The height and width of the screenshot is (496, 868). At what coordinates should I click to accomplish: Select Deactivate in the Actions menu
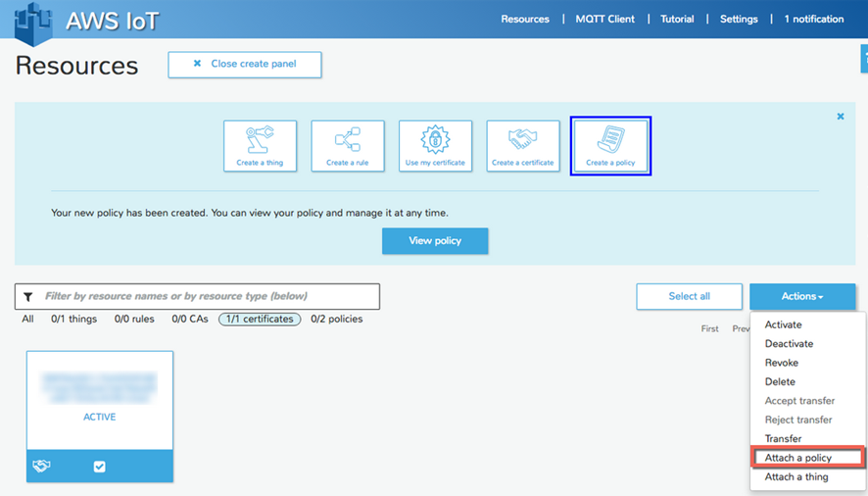click(789, 344)
